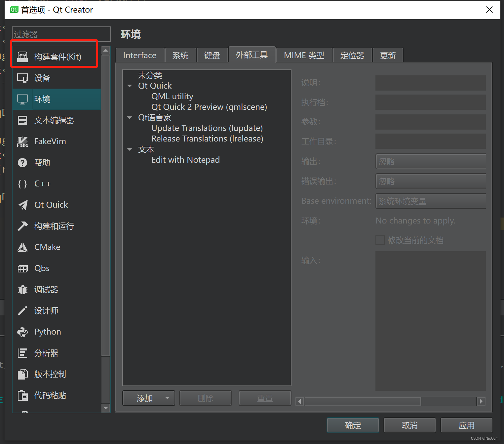The image size is (504, 444).
Task: Click the Python logo icon
Action: 22,332
